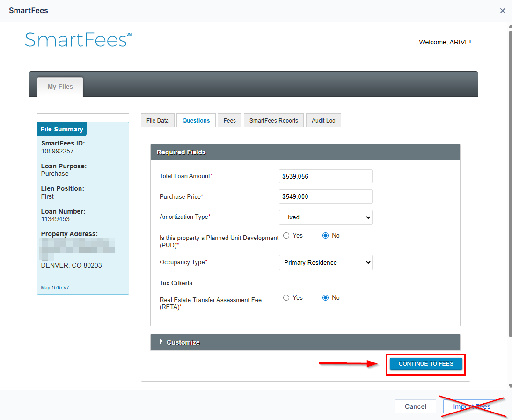Viewport: 512px width, 420px height.
Task: Open the Amortization Type dropdown
Action: click(x=326, y=217)
